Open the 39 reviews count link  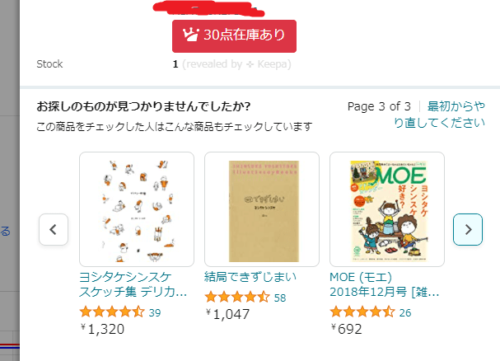[155, 313]
